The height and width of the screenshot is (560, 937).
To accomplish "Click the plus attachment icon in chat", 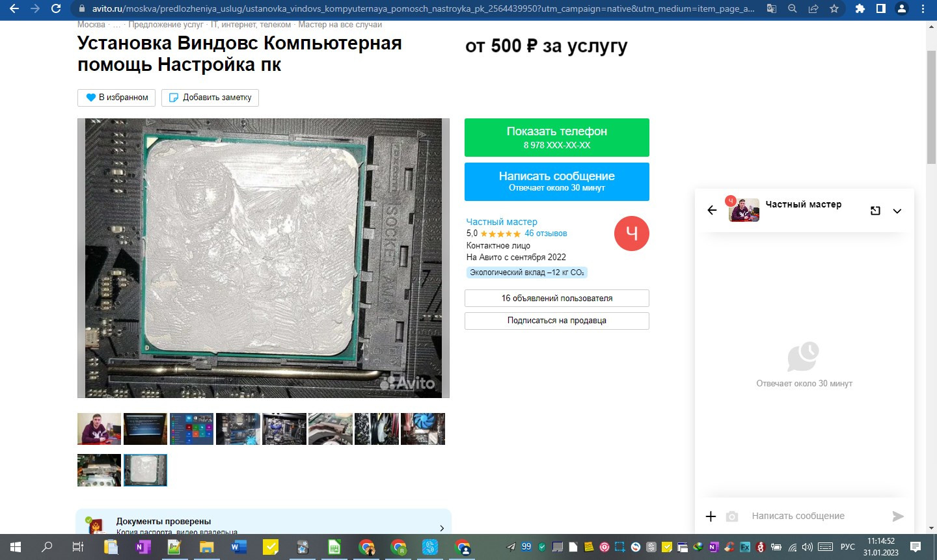I will tap(711, 516).
